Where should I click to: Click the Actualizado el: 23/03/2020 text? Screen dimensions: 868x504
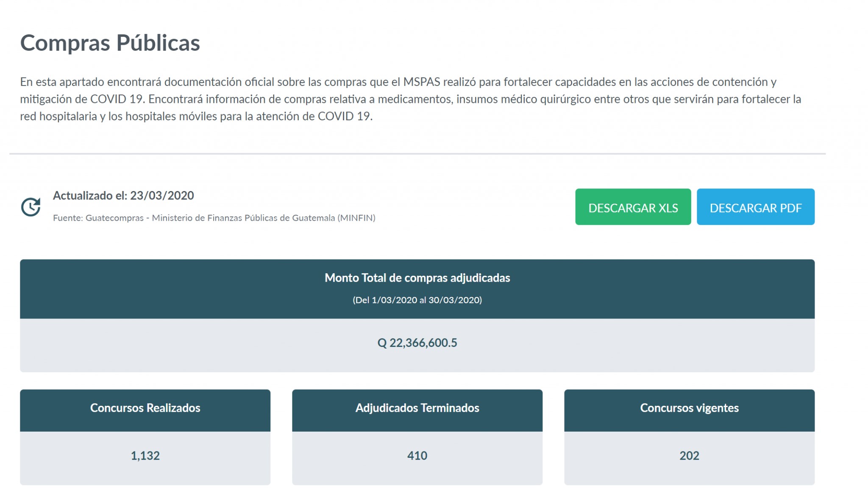coord(123,195)
